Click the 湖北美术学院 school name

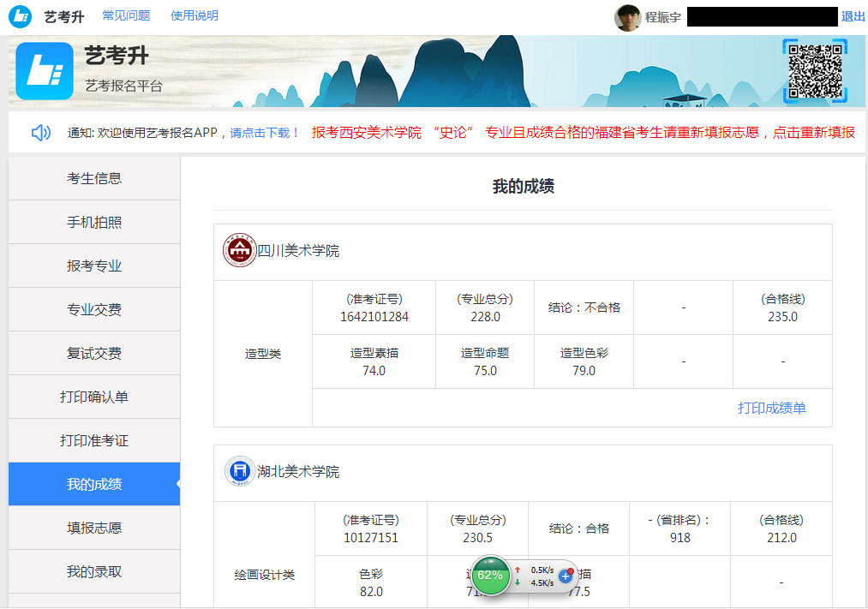coord(298,471)
